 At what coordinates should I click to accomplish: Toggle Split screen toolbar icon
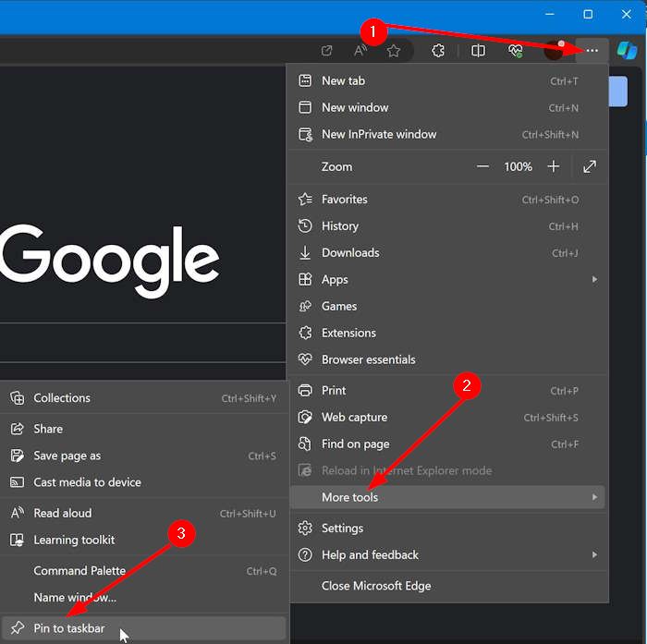pyautogui.click(x=478, y=51)
